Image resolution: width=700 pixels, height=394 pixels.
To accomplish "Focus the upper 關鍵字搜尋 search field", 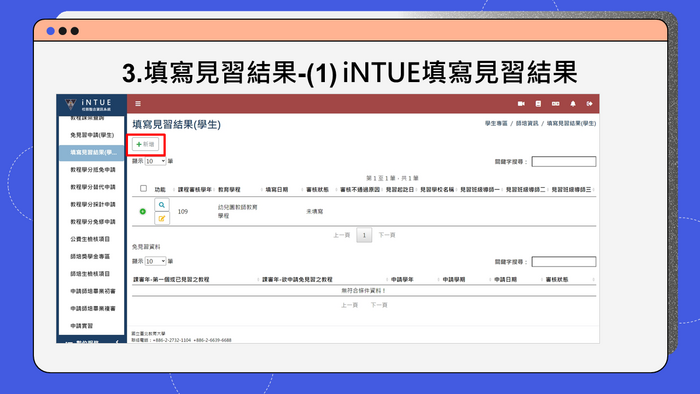I will click(x=563, y=162).
